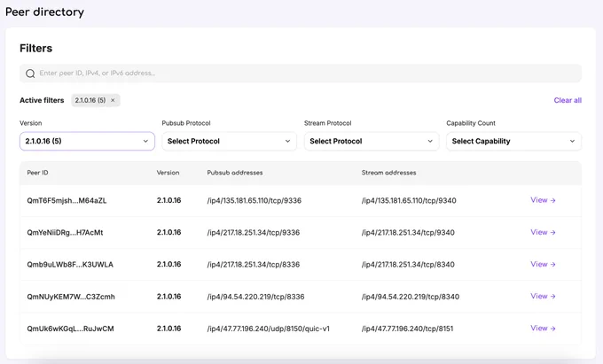The width and height of the screenshot is (603, 364).
Task: View peer QmT6F5mjsh...M64aZL details
Action: 543,200
